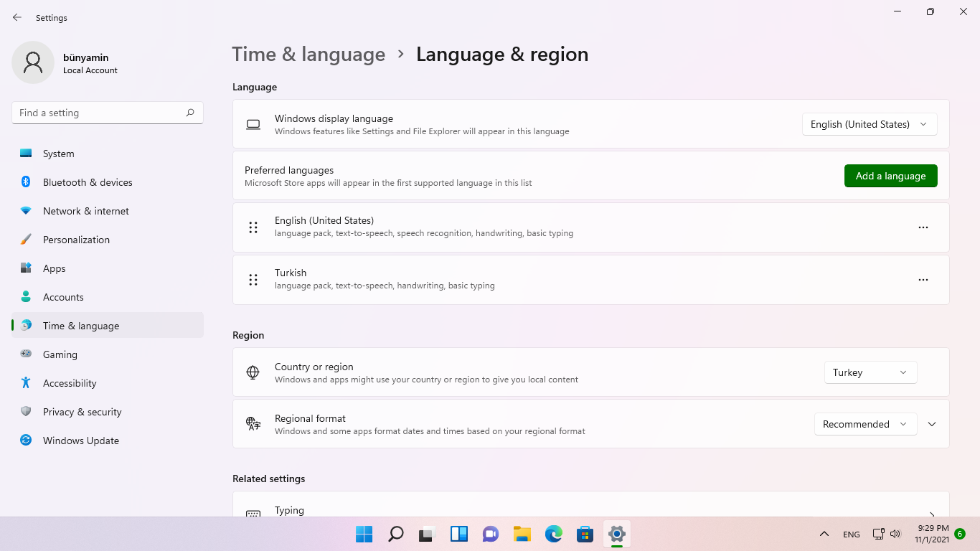Image resolution: width=980 pixels, height=551 pixels.
Task: Click the Settings gear on taskbar
Action: coord(617,534)
